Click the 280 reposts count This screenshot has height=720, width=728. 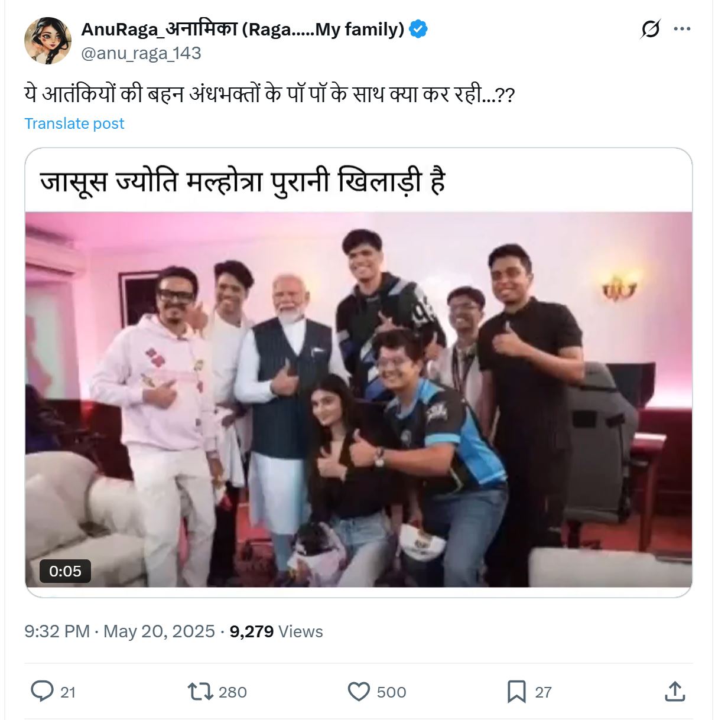click(x=233, y=692)
